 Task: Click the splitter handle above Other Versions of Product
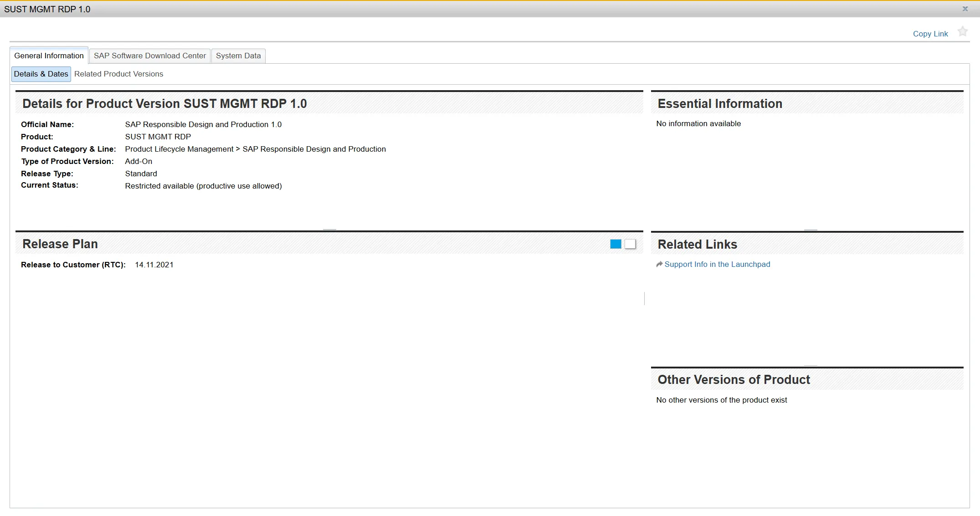coord(811,365)
